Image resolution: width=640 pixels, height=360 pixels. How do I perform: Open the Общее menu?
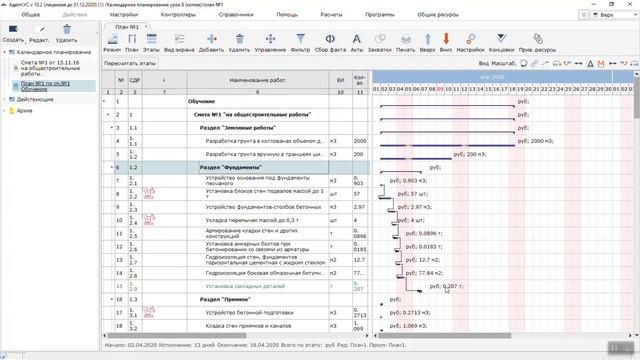[31, 15]
